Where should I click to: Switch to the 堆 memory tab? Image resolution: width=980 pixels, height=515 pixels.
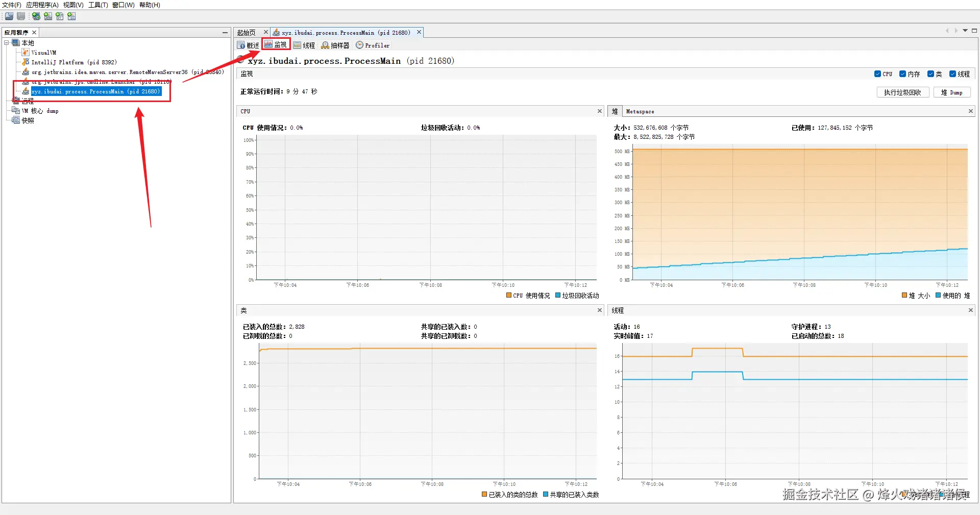click(x=615, y=111)
